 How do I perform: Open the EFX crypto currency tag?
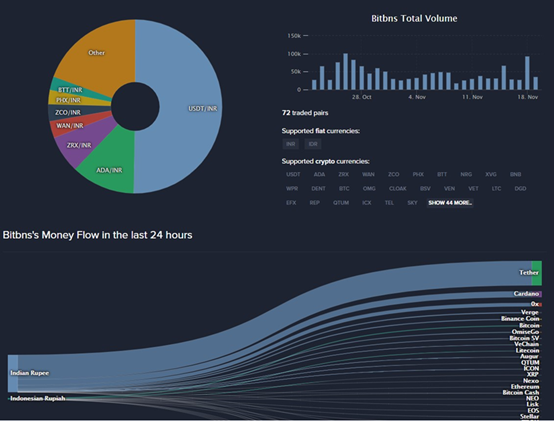291,203
